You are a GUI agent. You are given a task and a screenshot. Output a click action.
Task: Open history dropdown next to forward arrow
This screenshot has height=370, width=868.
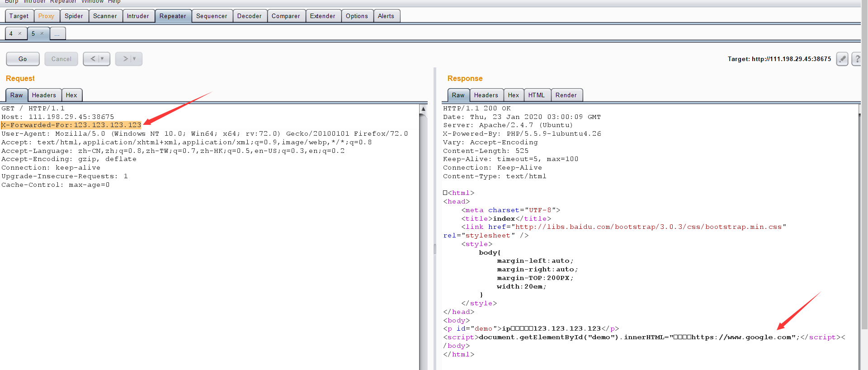click(x=134, y=59)
